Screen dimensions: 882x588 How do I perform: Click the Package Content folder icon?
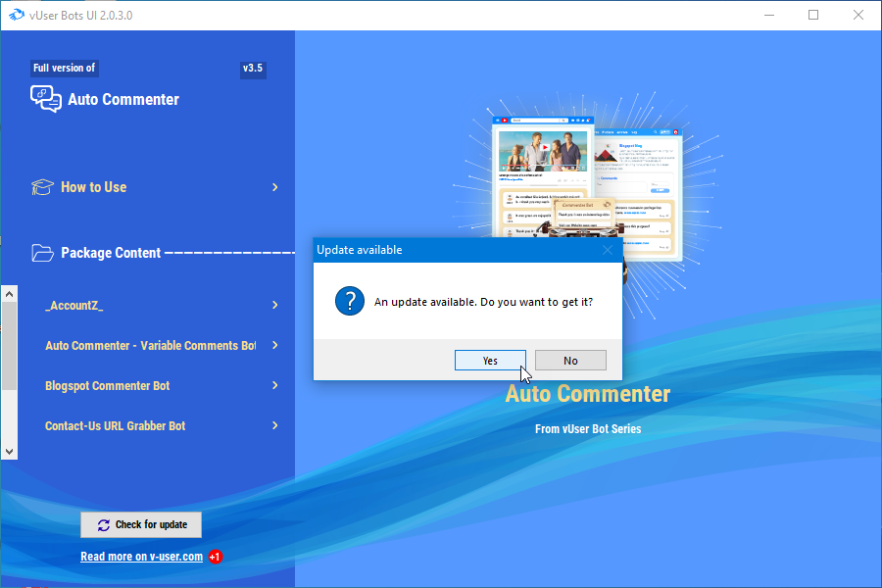(42, 253)
